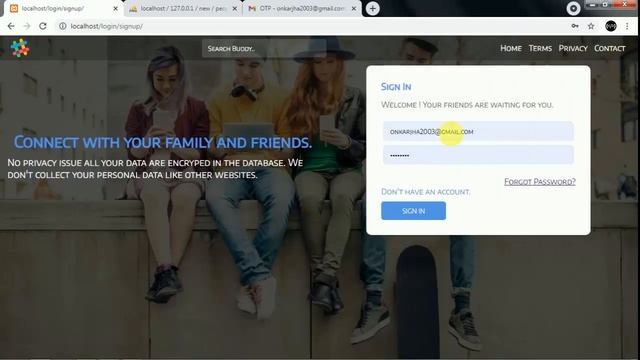The height and width of the screenshot is (360, 640).
Task: Click the colorful site logo
Action: click(x=20, y=48)
